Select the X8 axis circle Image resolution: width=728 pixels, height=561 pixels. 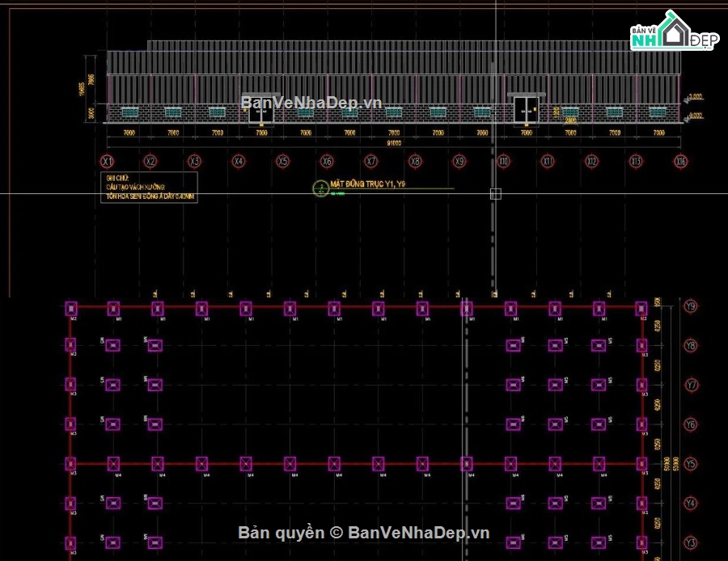pyautogui.click(x=415, y=162)
